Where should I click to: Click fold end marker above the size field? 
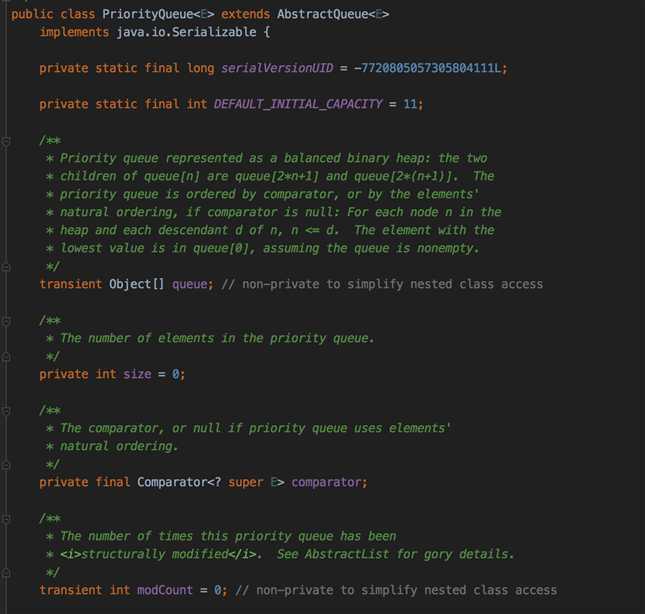tap(6, 357)
